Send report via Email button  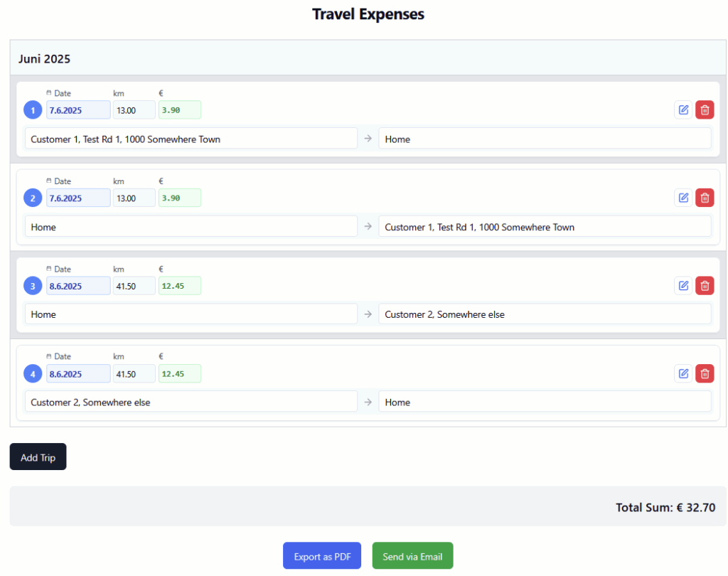(412, 556)
